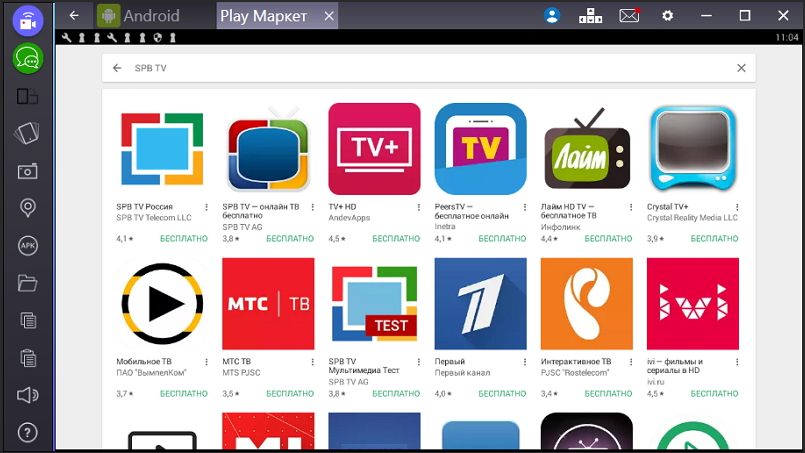Close the Play Маркет tab
The width and height of the screenshot is (805, 453).
(329, 16)
